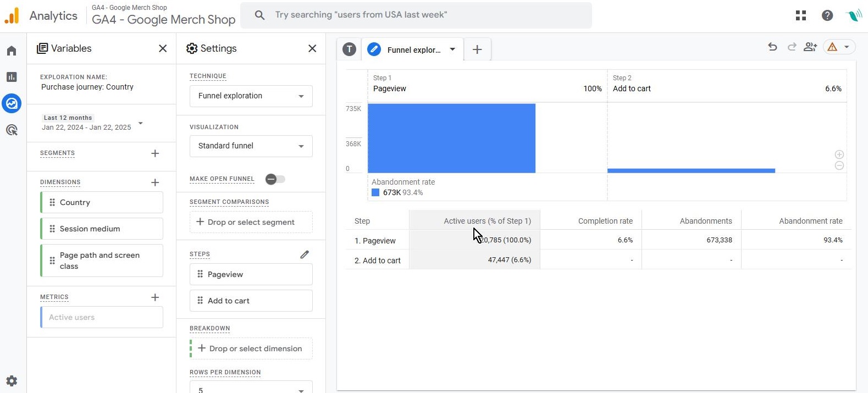Close the Variables panel
The image size is (868, 393).
163,48
